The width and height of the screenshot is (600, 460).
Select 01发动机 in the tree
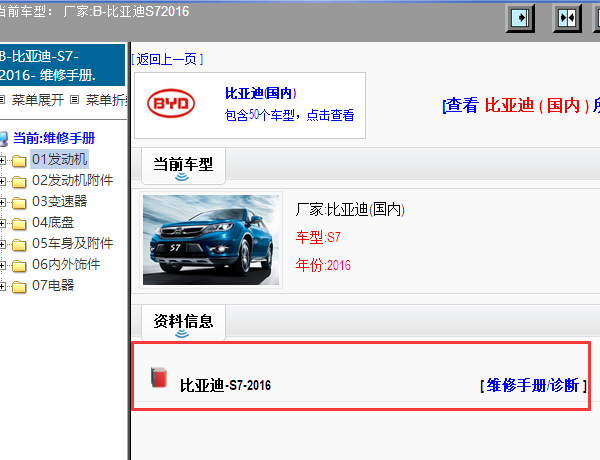coord(60,159)
